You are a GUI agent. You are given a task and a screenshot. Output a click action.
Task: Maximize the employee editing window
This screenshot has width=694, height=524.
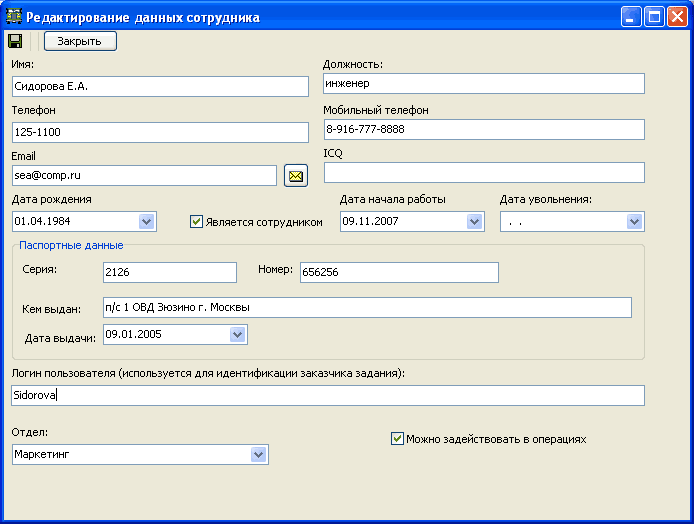coord(654,17)
